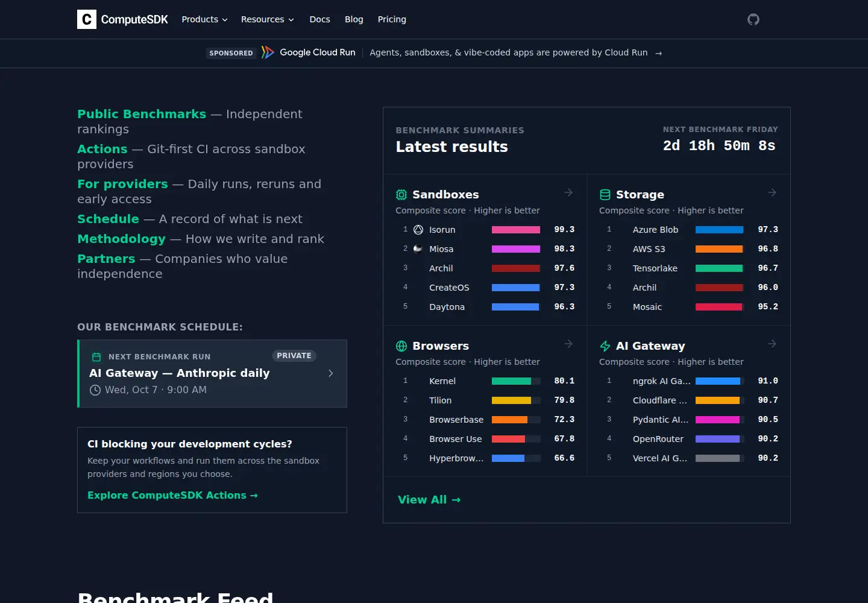The width and height of the screenshot is (868, 603).
Task: Click the Isorun provider logo
Action: pos(418,230)
